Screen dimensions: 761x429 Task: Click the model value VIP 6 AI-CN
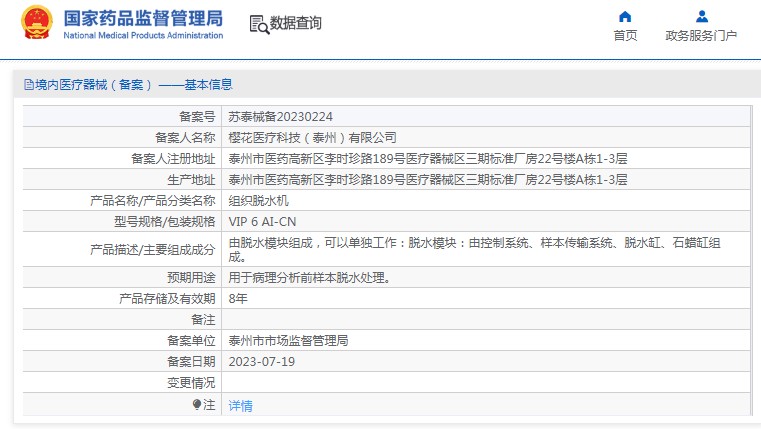263,221
